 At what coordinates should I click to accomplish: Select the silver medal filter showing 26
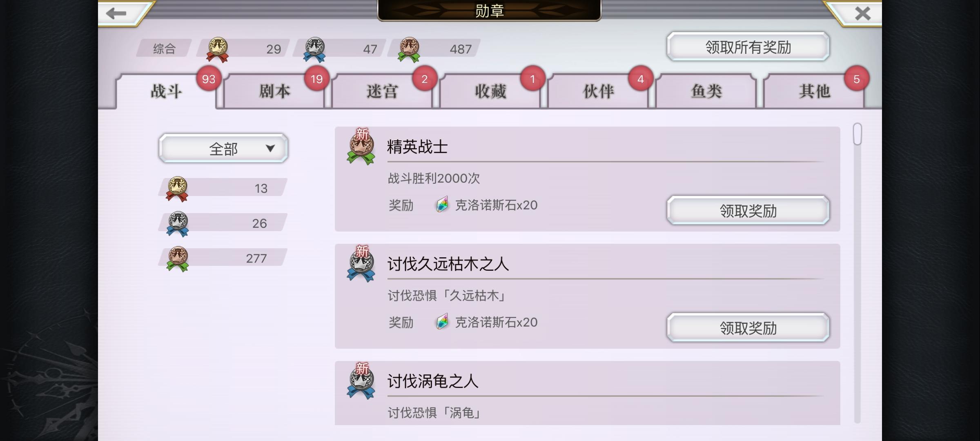point(223,223)
